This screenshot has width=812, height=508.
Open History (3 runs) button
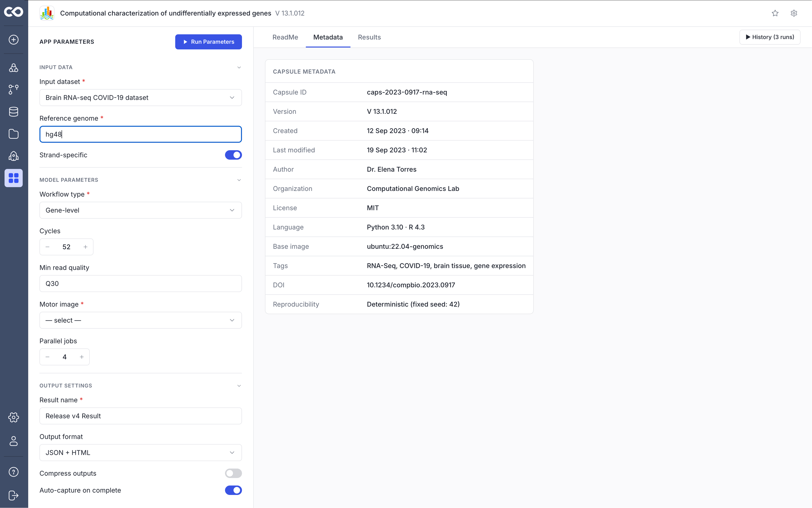pos(770,37)
